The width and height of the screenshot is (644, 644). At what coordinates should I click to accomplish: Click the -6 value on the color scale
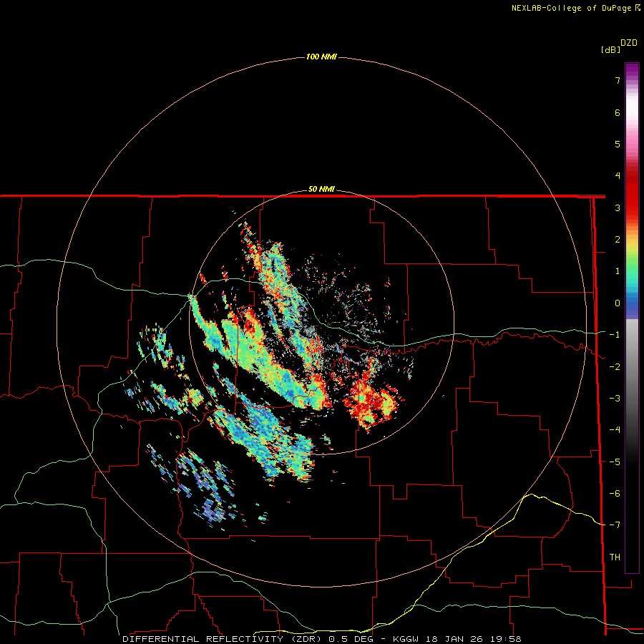click(x=615, y=494)
